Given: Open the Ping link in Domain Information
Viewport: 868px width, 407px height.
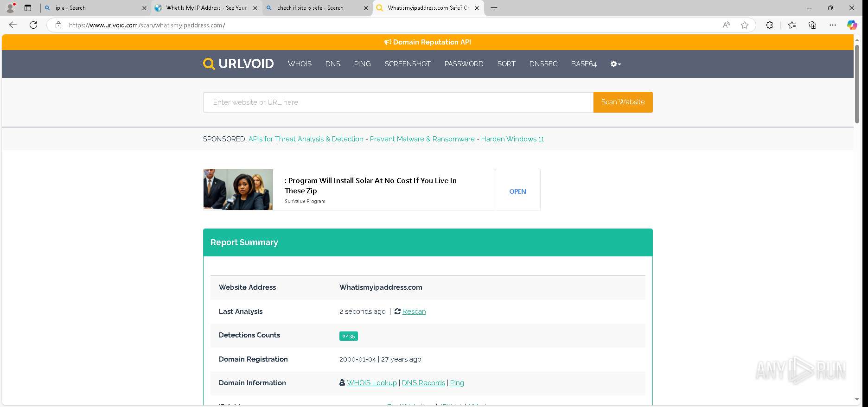Looking at the screenshot, I should click(x=457, y=383).
